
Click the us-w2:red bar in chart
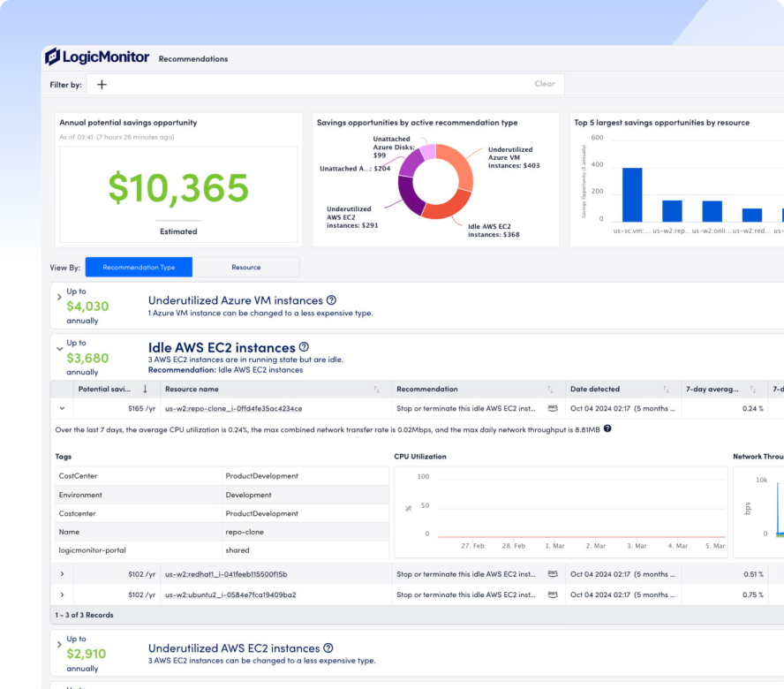pos(752,216)
